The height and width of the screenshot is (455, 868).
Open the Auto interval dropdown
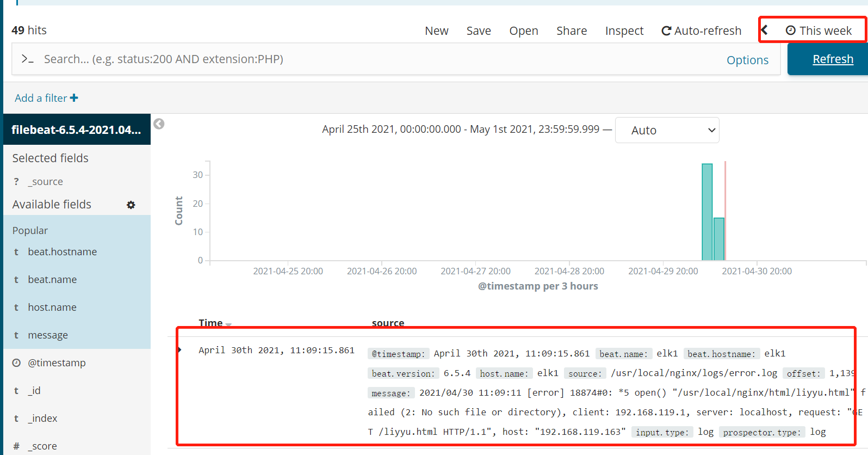pyautogui.click(x=667, y=130)
